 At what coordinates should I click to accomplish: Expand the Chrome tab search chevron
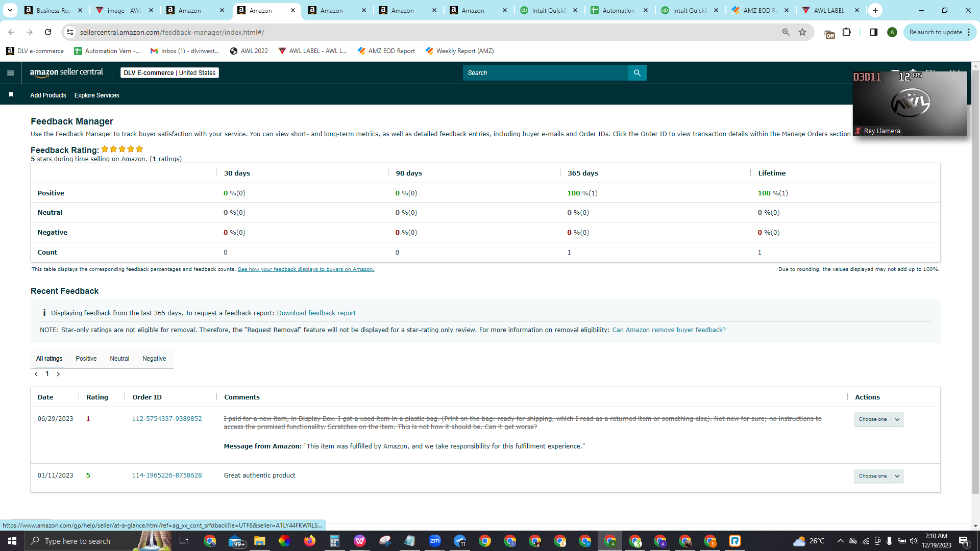point(10,10)
